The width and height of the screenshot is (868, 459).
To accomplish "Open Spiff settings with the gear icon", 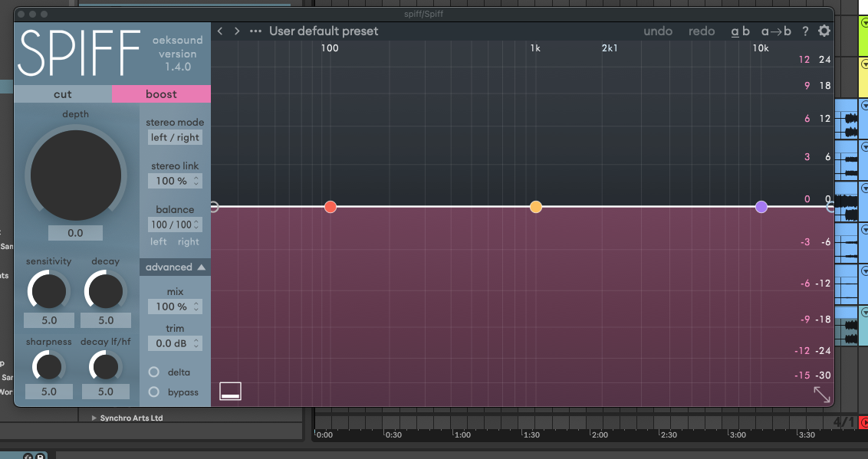I will point(824,31).
